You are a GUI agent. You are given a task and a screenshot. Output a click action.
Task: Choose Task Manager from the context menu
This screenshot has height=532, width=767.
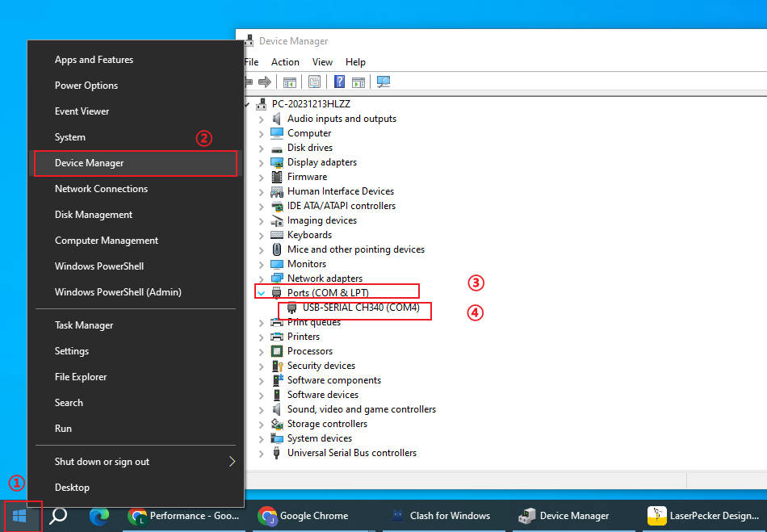click(84, 325)
